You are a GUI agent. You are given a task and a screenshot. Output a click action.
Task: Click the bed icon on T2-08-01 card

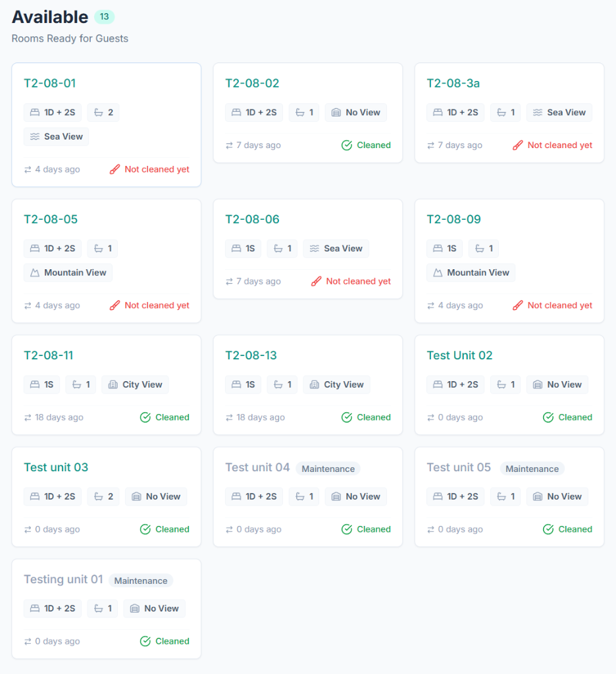[35, 112]
